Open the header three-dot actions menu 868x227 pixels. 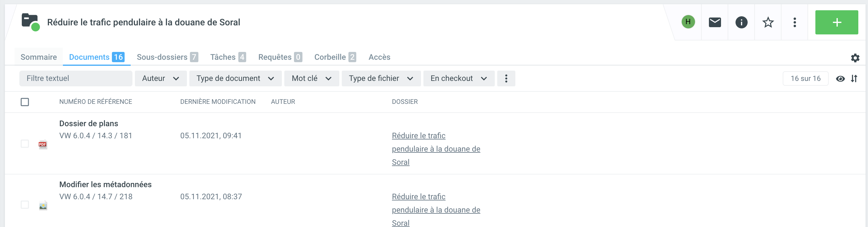pos(795,23)
